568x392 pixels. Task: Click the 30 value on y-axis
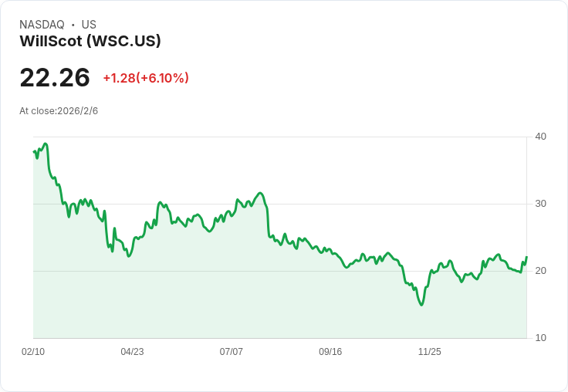tap(540, 204)
